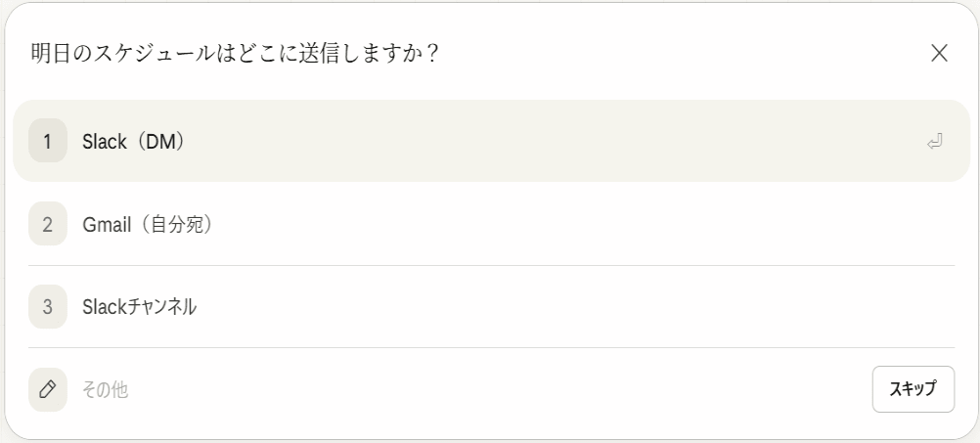Click the 'Gmail（自分宛）' label text
Image resolution: width=980 pixels, height=443 pixels.
point(148,224)
